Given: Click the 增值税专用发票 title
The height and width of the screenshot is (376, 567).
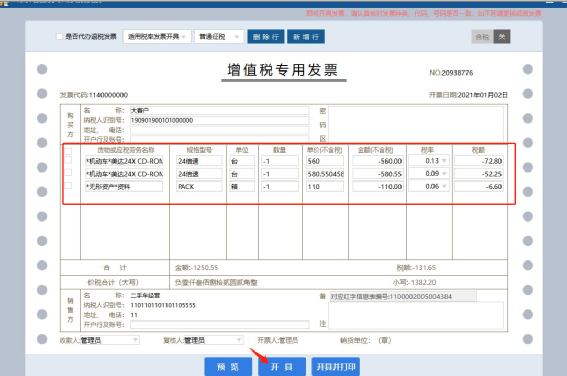Looking at the screenshot, I should (x=282, y=70).
